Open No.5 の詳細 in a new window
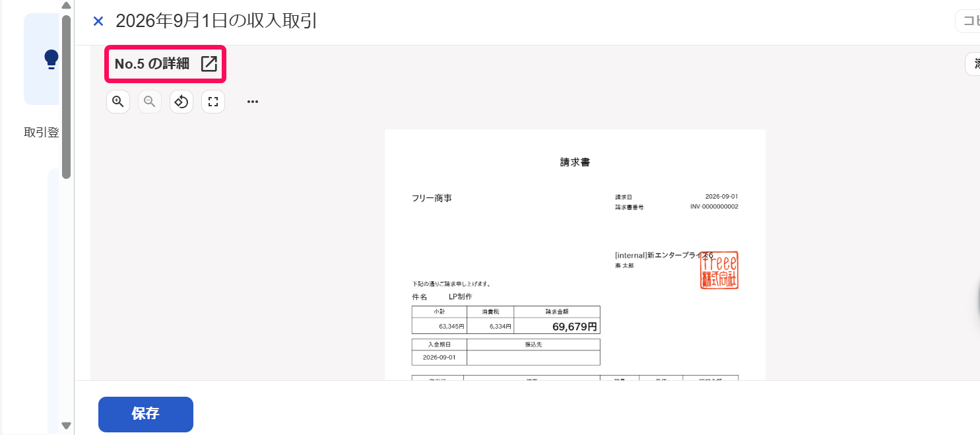The width and height of the screenshot is (980, 435). pos(209,63)
